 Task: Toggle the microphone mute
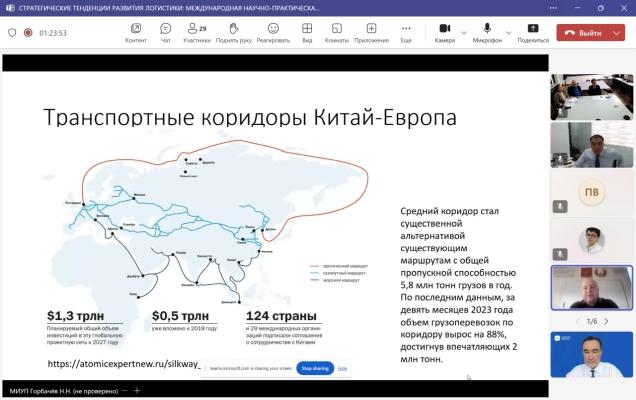(x=487, y=31)
